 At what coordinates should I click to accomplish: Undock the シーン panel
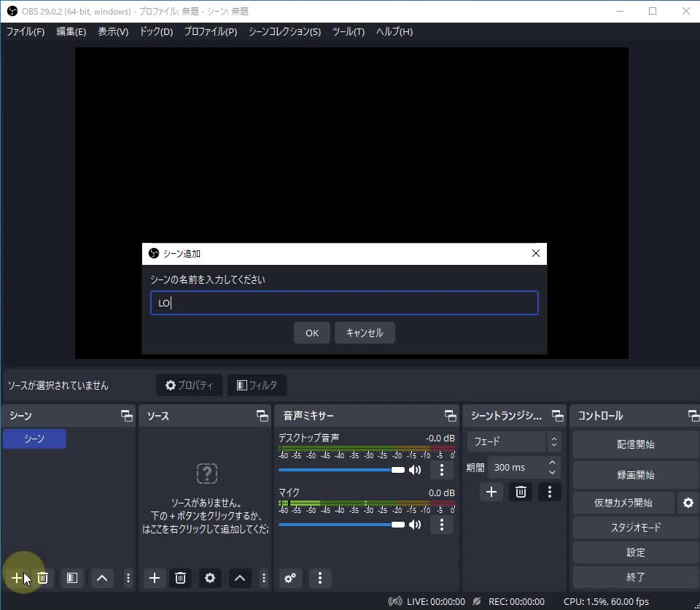pyautogui.click(x=127, y=416)
